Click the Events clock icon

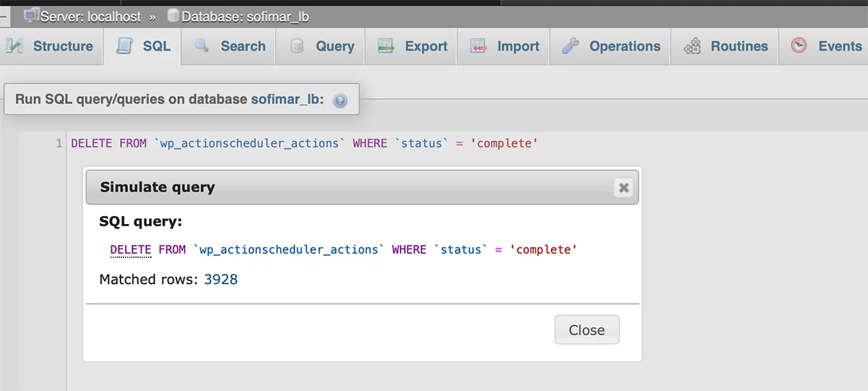[799, 46]
